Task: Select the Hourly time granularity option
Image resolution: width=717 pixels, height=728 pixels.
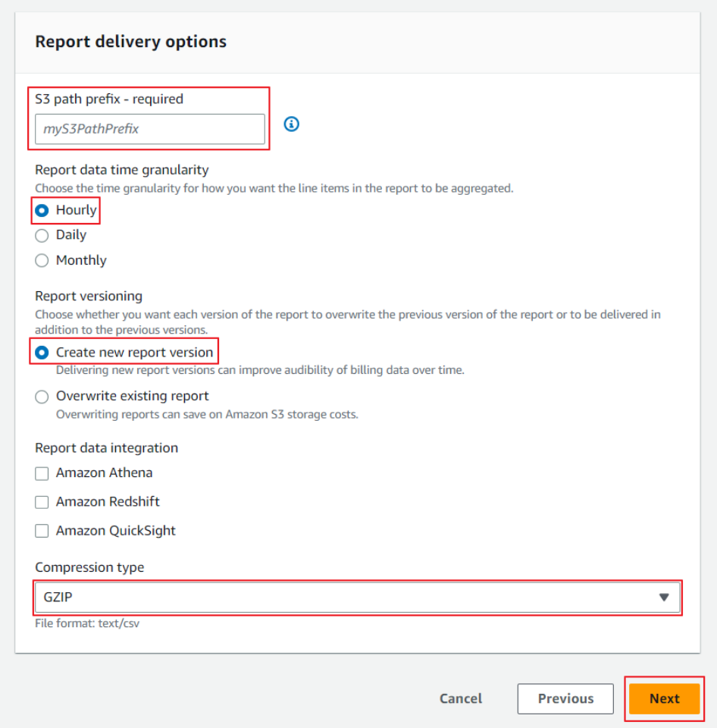Action: (x=42, y=210)
